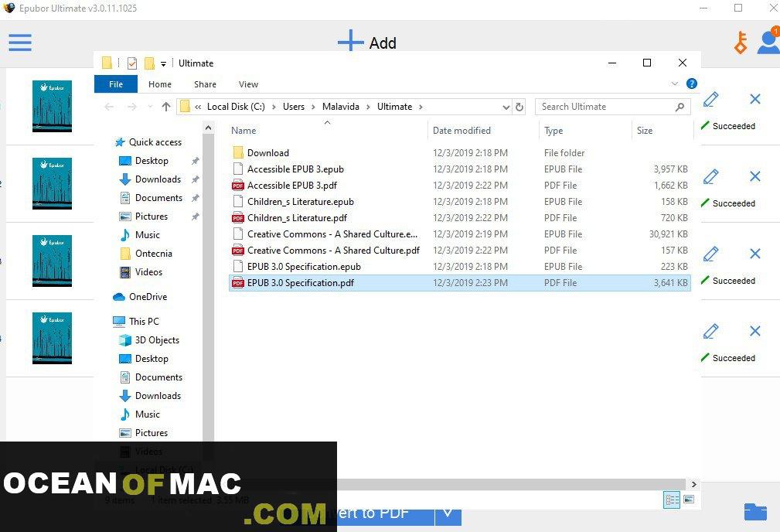The image size is (780, 532).
Task: Open the orange key registration icon
Action: (741, 43)
